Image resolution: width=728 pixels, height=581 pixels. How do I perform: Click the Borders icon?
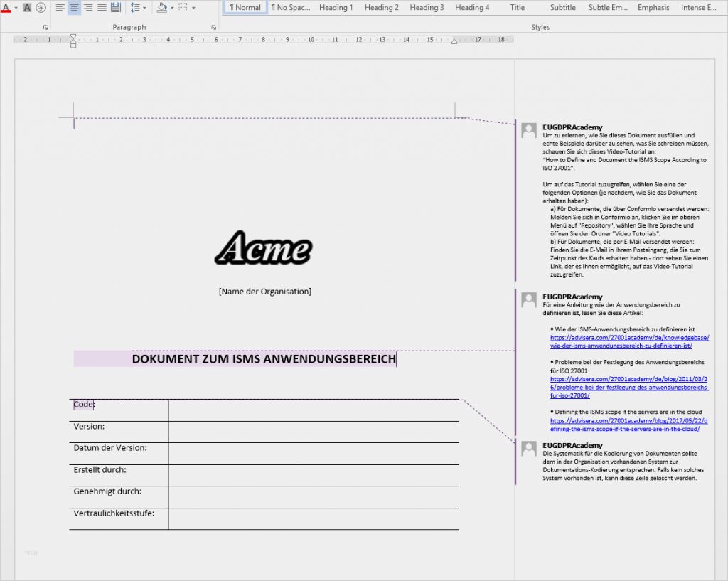(x=183, y=8)
